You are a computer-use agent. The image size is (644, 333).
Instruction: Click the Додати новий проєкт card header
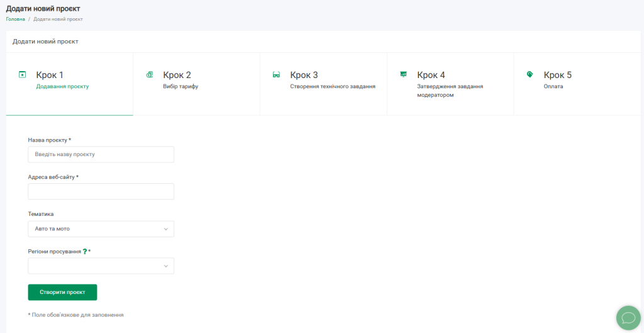[x=45, y=42]
